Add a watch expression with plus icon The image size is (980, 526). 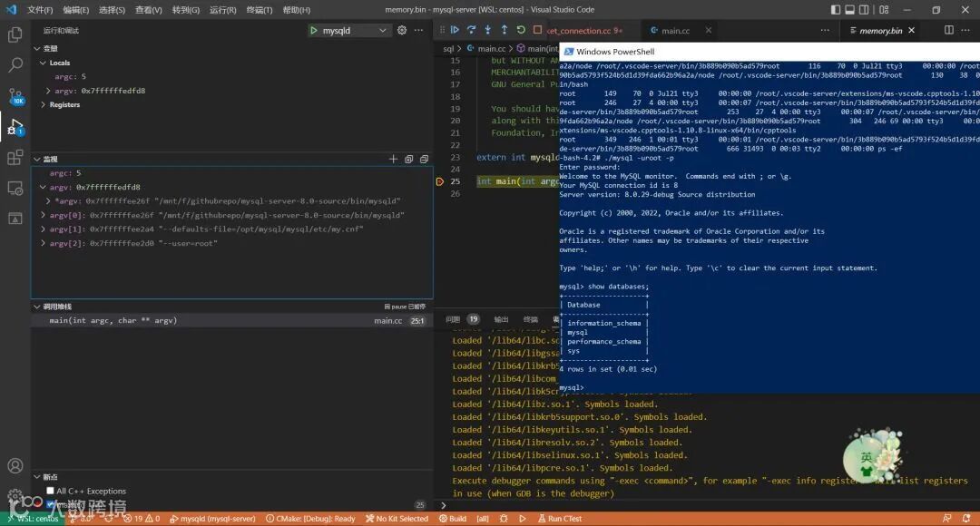coord(393,159)
